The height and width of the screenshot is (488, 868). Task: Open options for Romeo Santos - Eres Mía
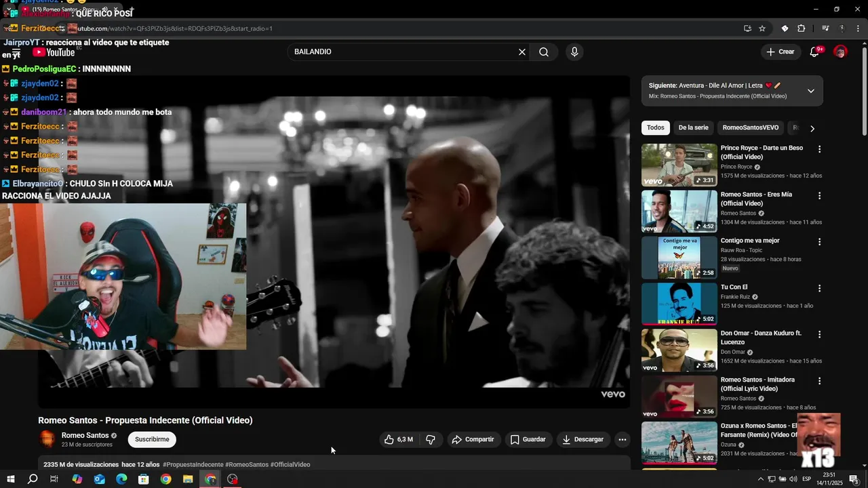819,196
